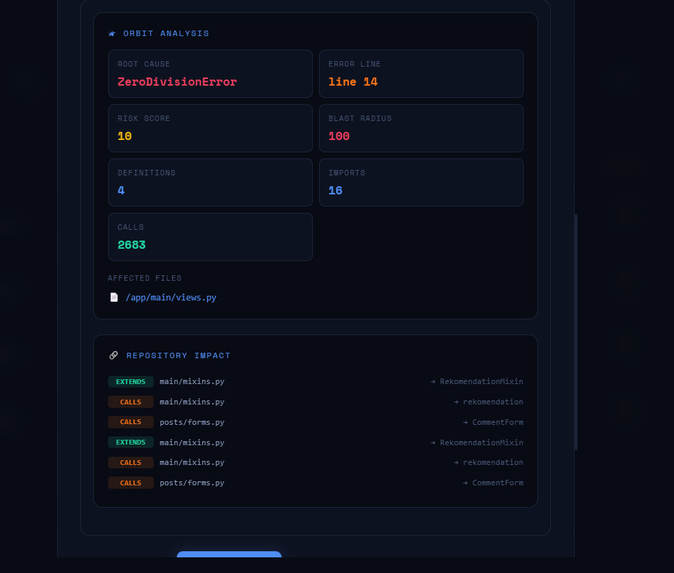The height and width of the screenshot is (573, 674).
Task: Select the Error Line card
Action: click(421, 74)
